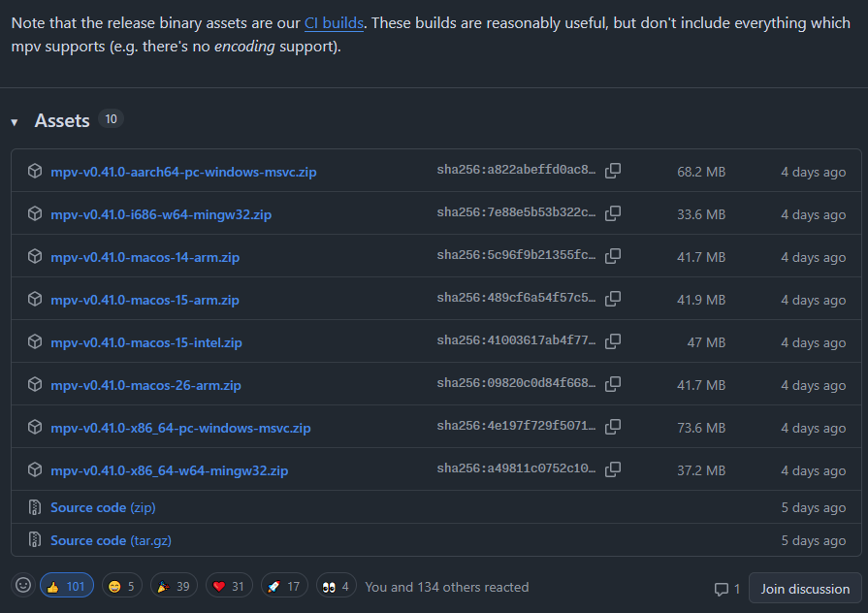Click package icon beside x86_64-w64-mingw32.zip
The height and width of the screenshot is (613, 868).
tap(35, 469)
